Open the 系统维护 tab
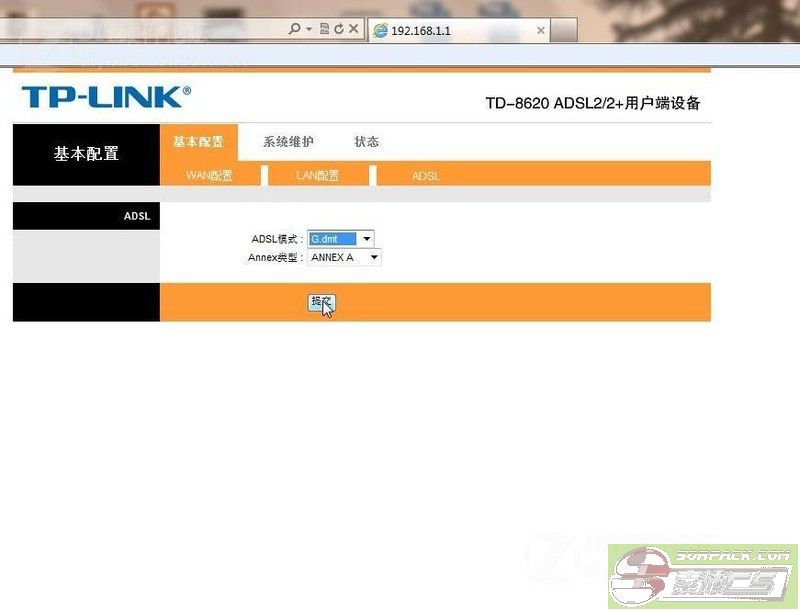The height and width of the screenshot is (611, 800). [x=288, y=142]
